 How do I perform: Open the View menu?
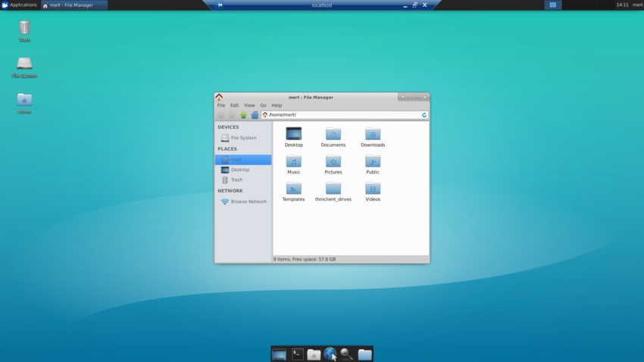(x=249, y=105)
